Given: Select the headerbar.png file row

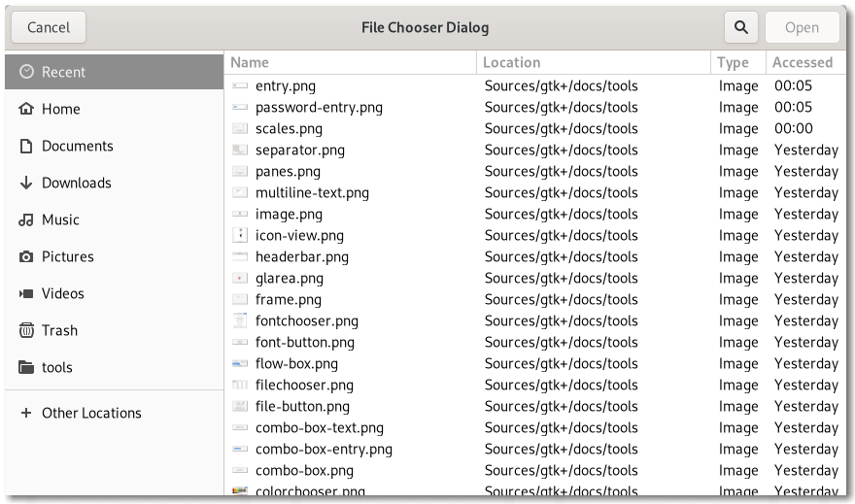Looking at the screenshot, I should pyautogui.click(x=301, y=256).
